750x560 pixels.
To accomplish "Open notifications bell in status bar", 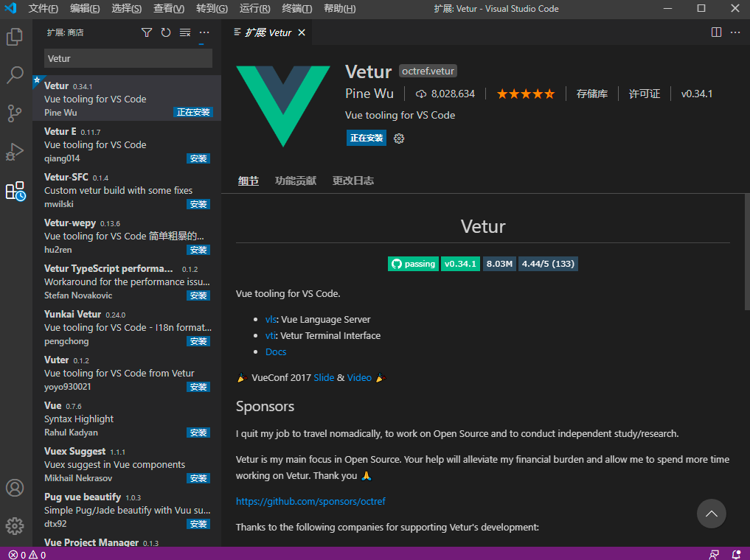I will 737,555.
